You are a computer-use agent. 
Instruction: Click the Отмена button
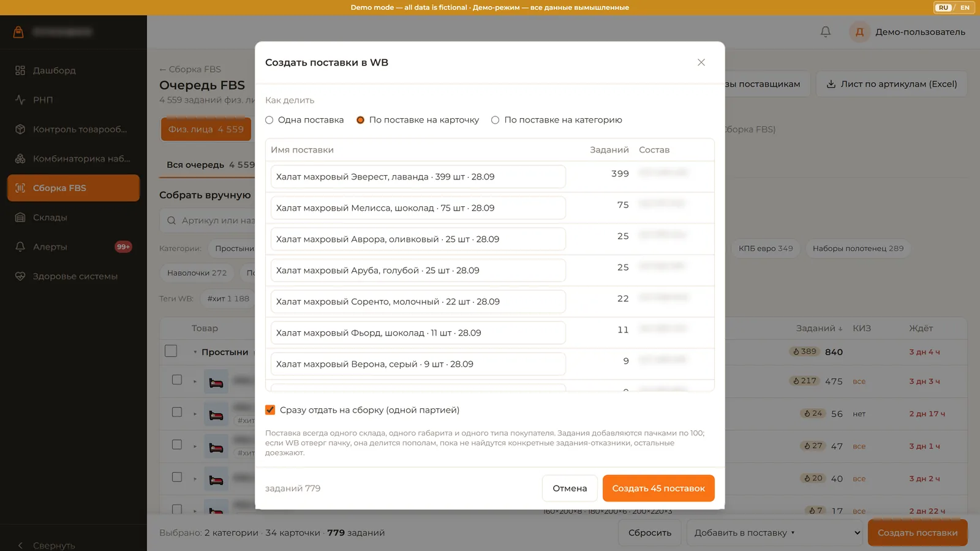570,489
